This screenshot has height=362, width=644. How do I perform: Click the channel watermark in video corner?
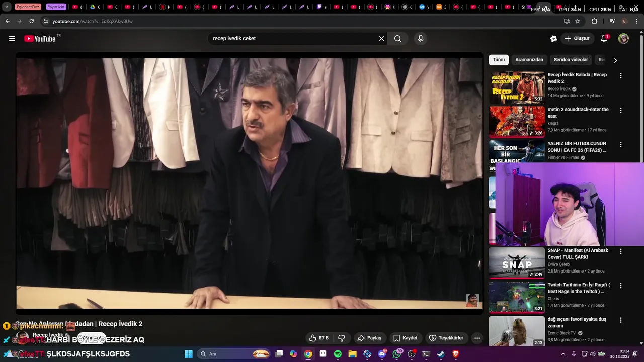tap(472, 300)
